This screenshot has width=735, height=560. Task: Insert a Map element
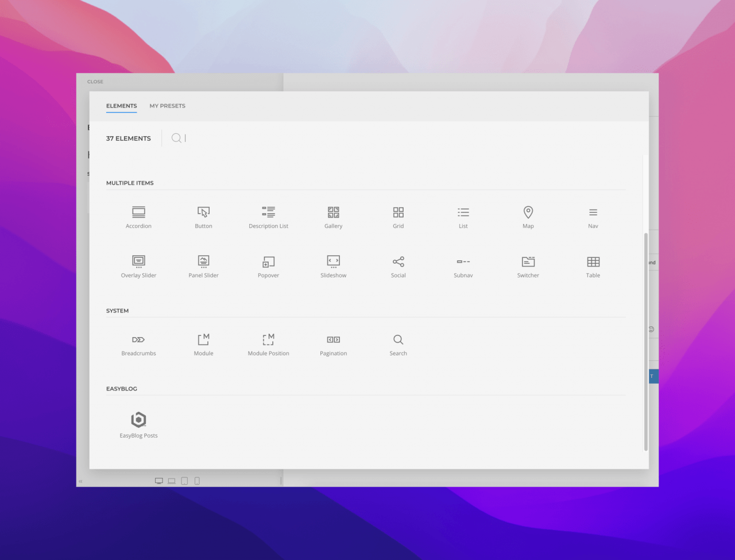[x=528, y=217]
